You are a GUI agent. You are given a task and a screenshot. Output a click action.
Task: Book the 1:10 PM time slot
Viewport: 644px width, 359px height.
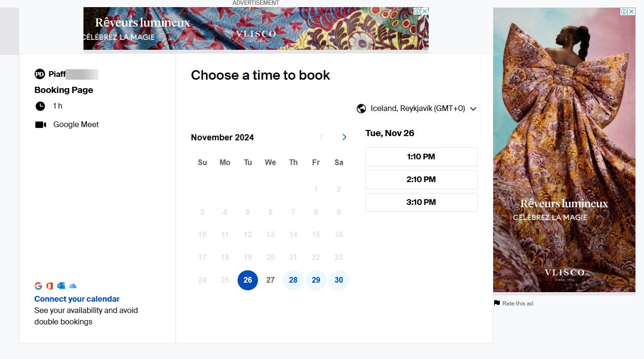click(x=421, y=156)
